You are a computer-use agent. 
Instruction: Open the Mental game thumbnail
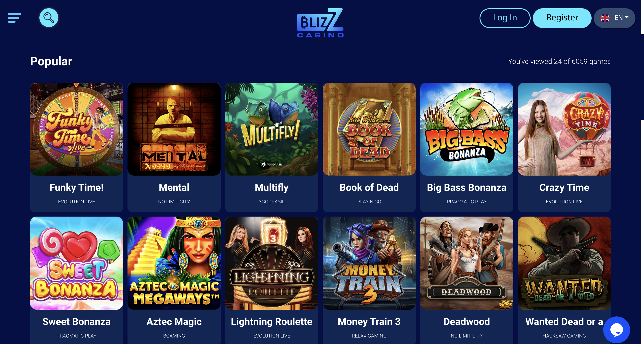[x=174, y=129]
